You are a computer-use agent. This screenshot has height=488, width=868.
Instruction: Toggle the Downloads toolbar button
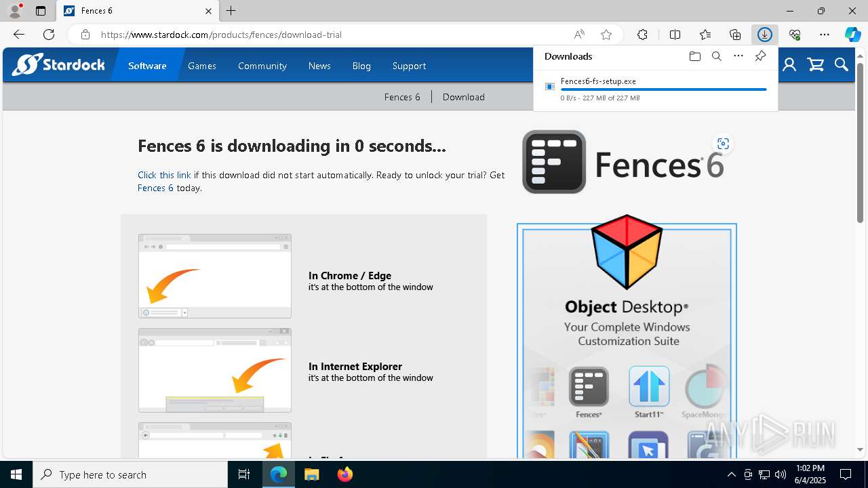765,35
